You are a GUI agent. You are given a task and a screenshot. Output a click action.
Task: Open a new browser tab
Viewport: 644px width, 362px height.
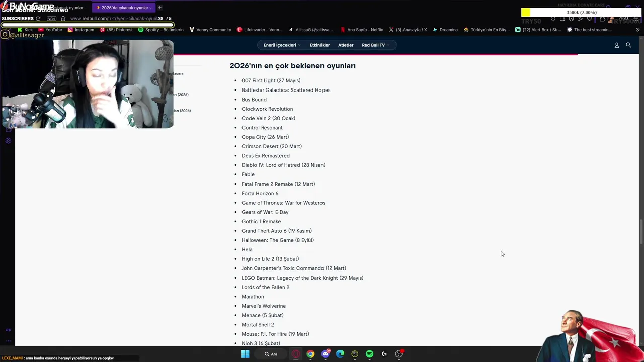[159, 8]
